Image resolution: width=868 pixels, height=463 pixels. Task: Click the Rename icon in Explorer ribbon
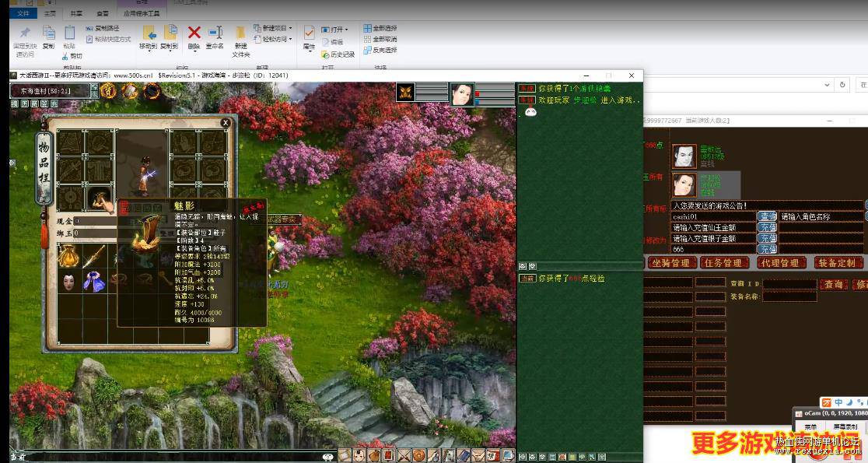point(215,33)
